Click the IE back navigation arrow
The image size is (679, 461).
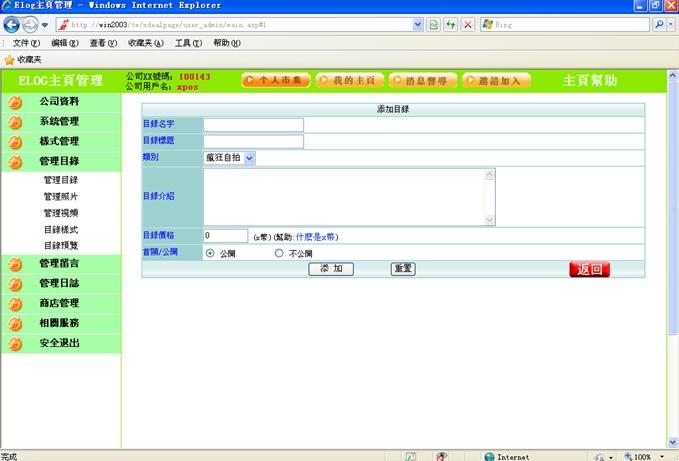13,25
